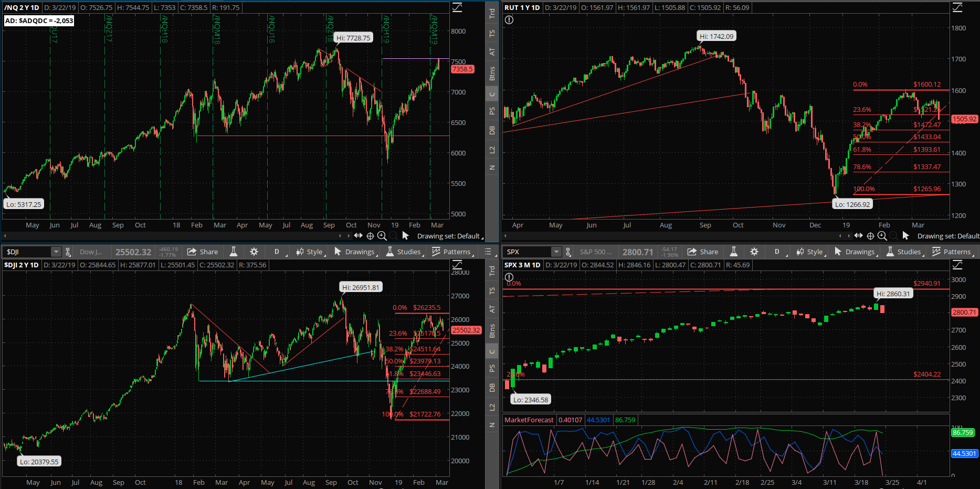980x489 pixels.
Task: Toggle the C sidebar tab beside the /NQ chart
Action: (x=492, y=95)
